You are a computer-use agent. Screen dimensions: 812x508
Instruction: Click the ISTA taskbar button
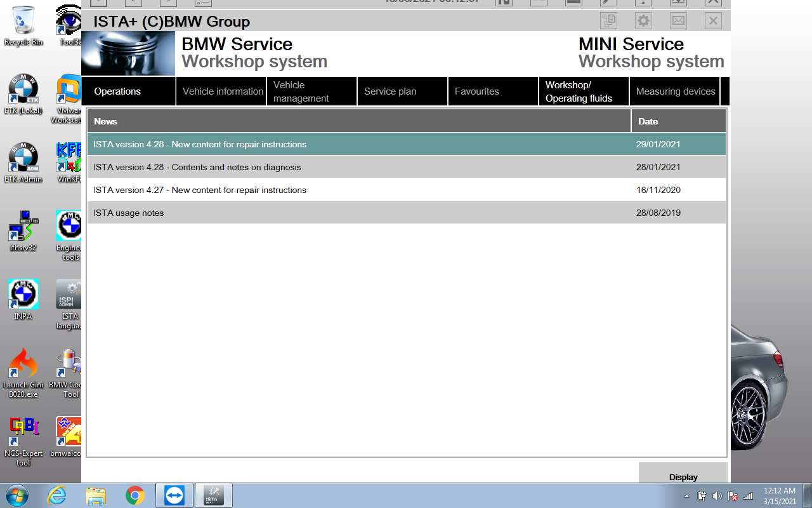click(x=213, y=495)
